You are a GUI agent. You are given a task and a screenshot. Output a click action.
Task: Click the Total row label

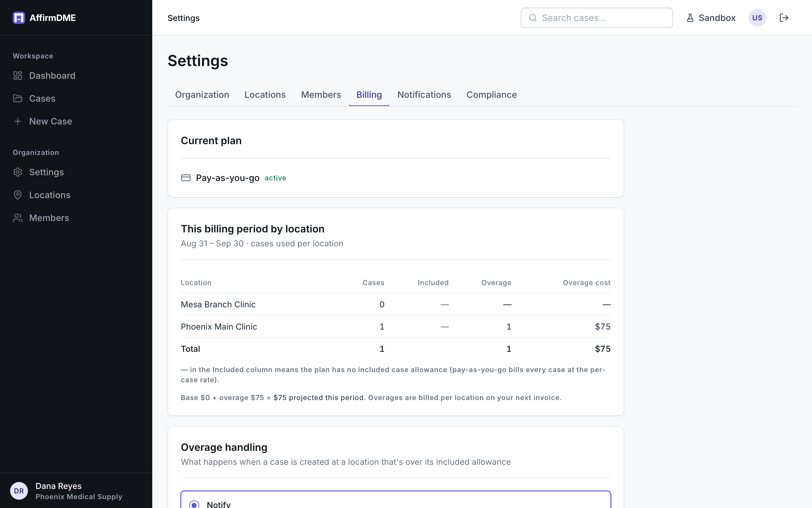[190, 349]
